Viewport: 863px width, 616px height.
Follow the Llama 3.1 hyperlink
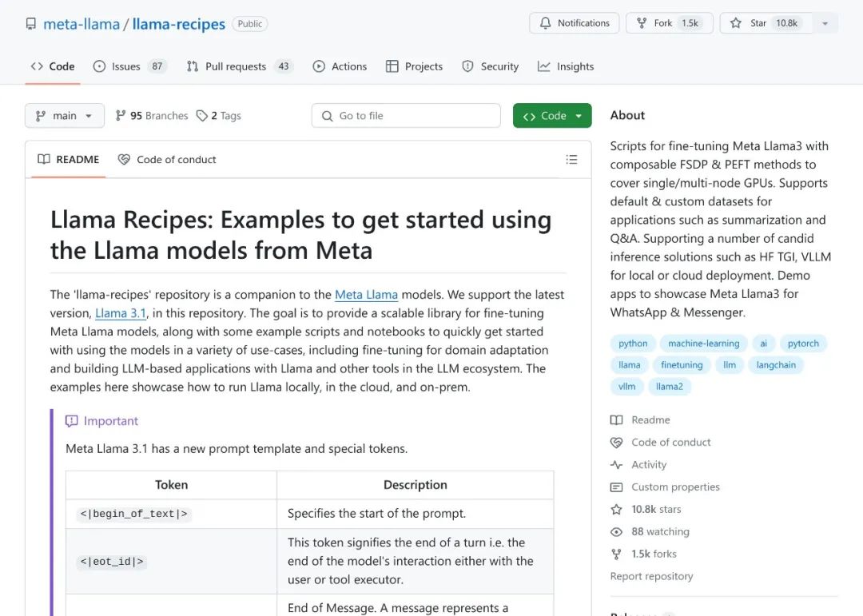point(121,313)
